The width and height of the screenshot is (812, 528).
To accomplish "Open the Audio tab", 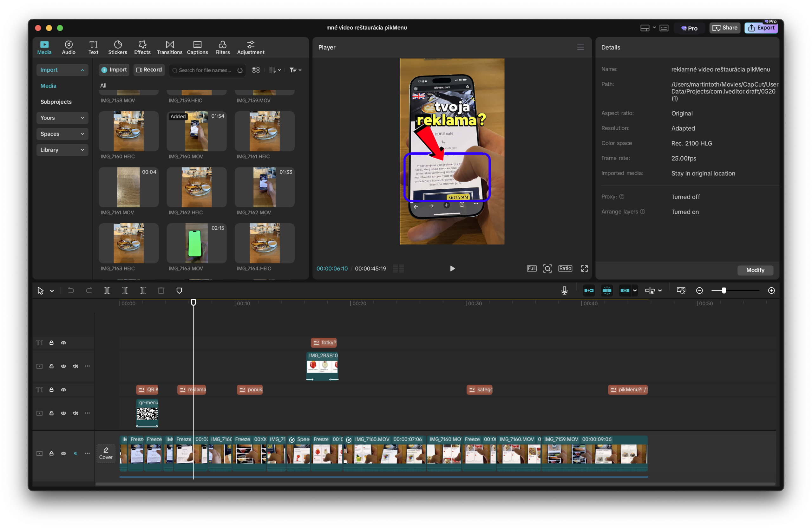I will [69, 48].
